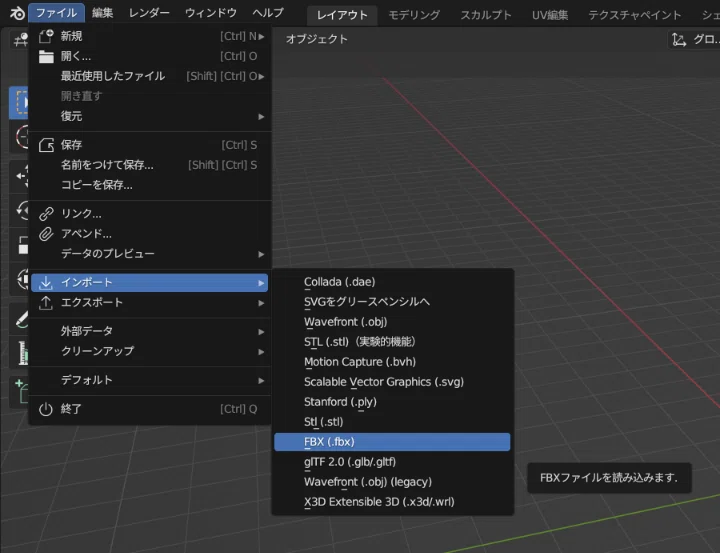The image size is (720, 553).
Task: Expand データのプレビュー submenu
Action: tap(150, 254)
